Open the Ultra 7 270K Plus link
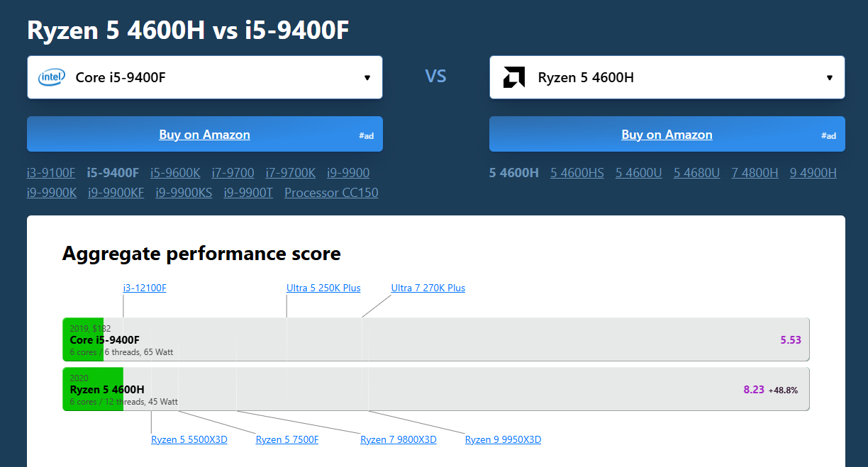Image resolution: width=868 pixels, height=467 pixels. click(428, 288)
